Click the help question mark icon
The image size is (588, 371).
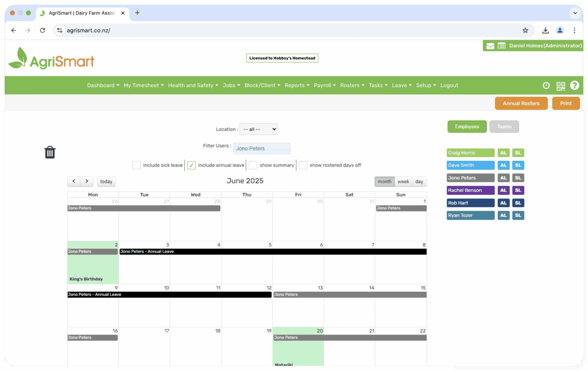574,86
